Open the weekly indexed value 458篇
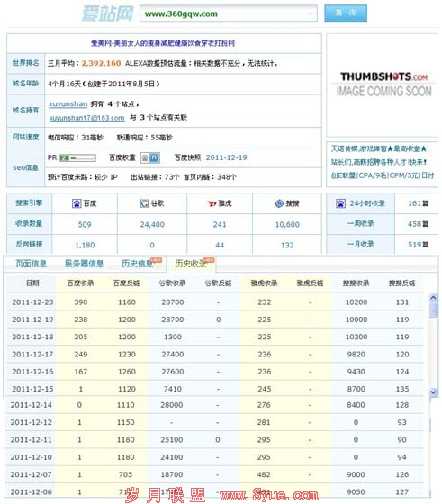 click(x=418, y=224)
